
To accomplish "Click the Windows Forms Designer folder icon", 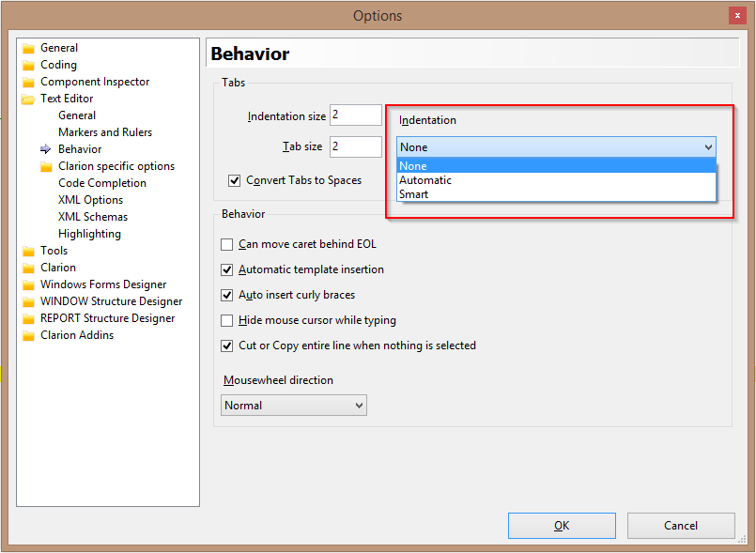I will coord(28,284).
